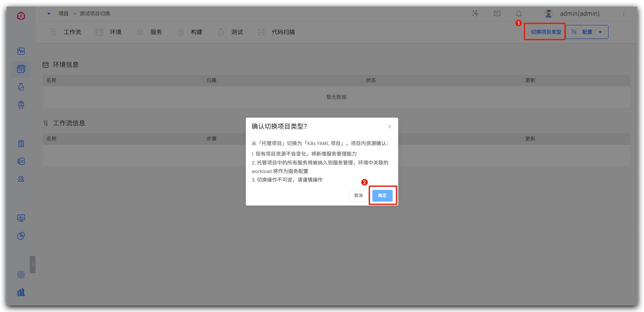Image resolution: width=644 pixels, height=312 pixels.
Task: Switch to the 工作流 tab
Action: coord(72,32)
